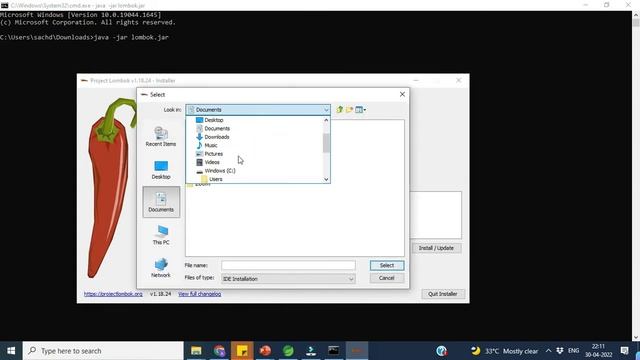Open Dropbox tray icon
This screenshot has height=360, width=640.
tap(560, 351)
